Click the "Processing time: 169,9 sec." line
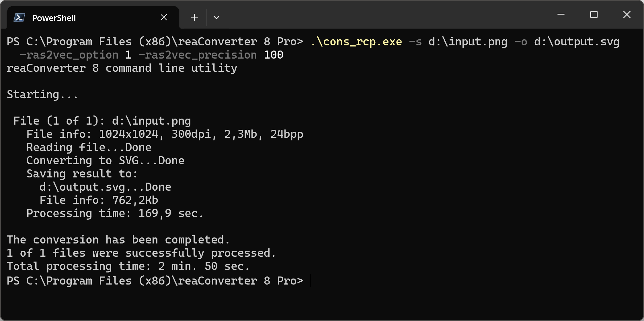Screen dimensions: 644x321 pyautogui.click(x=115, y=214)
